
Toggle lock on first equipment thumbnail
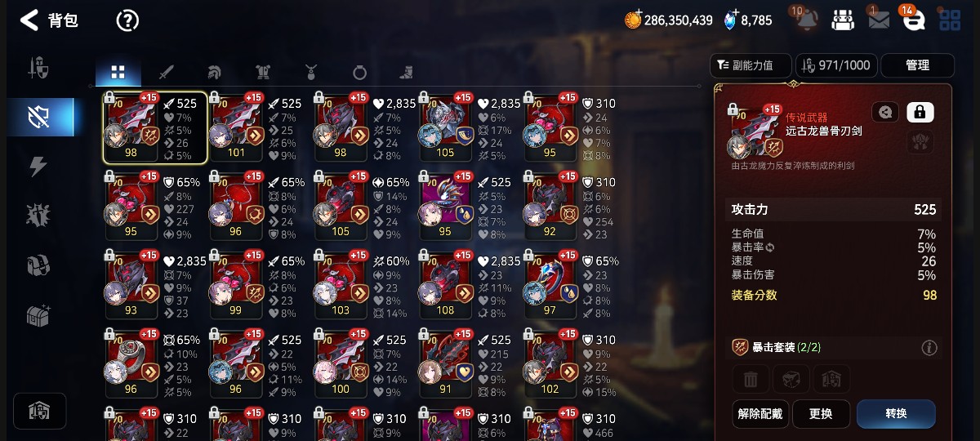click(x=110, y=98)
